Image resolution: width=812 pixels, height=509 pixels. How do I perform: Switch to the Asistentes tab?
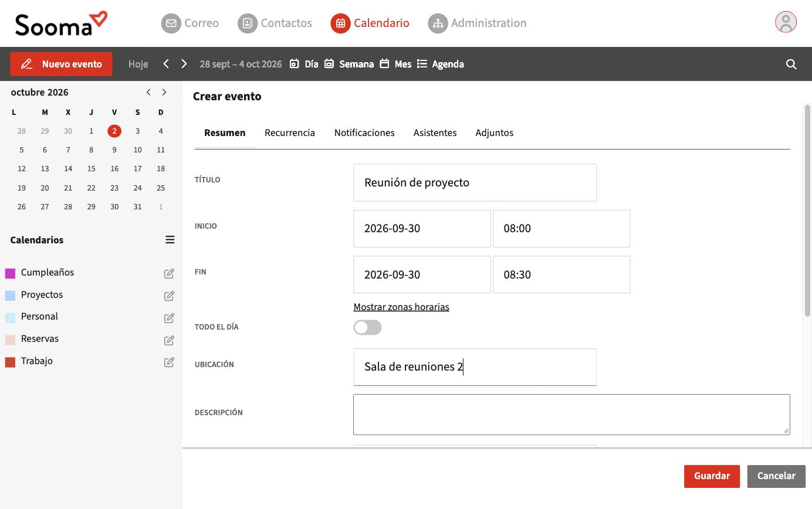pos(435,133)
